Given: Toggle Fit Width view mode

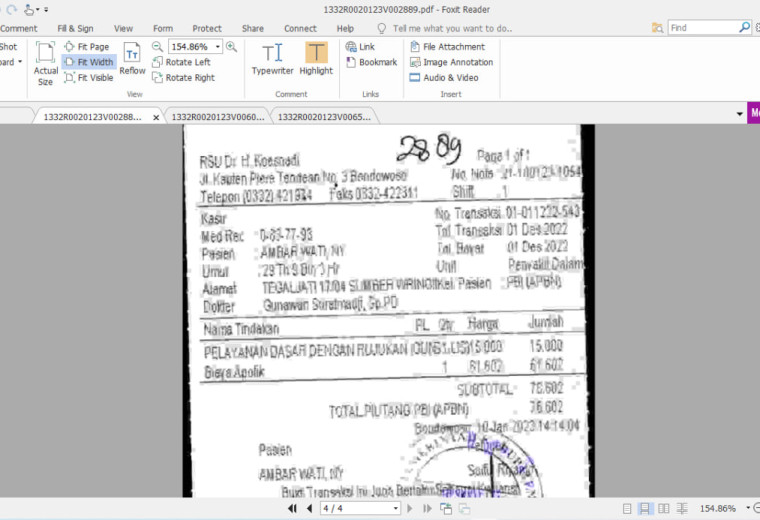Looking at the screenshot, I should coord(89,62).
